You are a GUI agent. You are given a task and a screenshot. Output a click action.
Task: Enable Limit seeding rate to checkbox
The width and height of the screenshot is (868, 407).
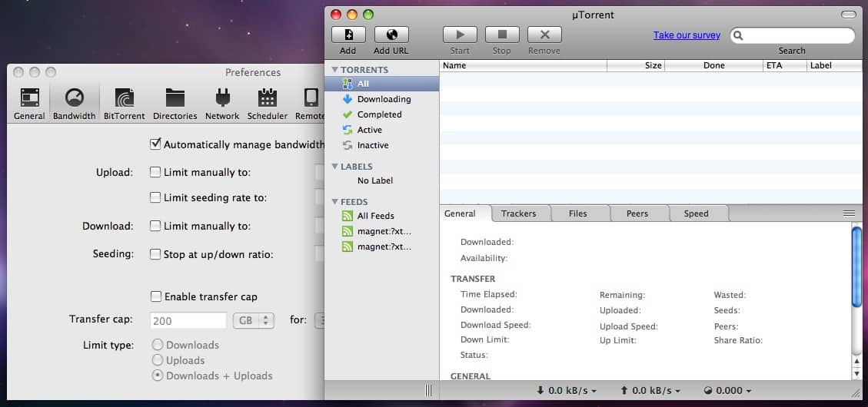[155, 197]
